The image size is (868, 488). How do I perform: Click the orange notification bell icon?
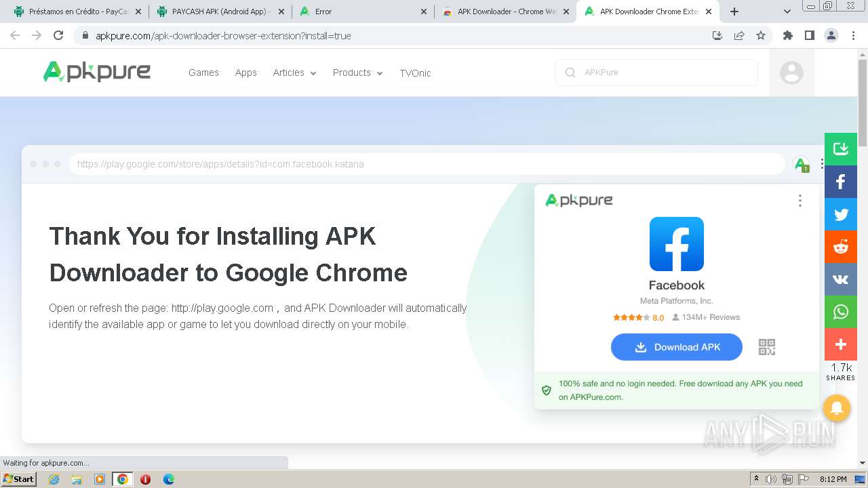pos(837,408)
